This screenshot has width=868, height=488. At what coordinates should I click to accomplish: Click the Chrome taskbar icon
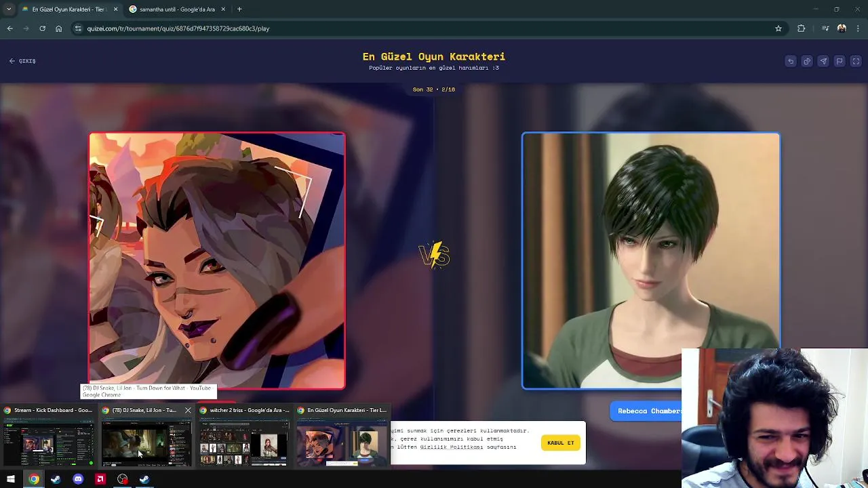point(33,479)
